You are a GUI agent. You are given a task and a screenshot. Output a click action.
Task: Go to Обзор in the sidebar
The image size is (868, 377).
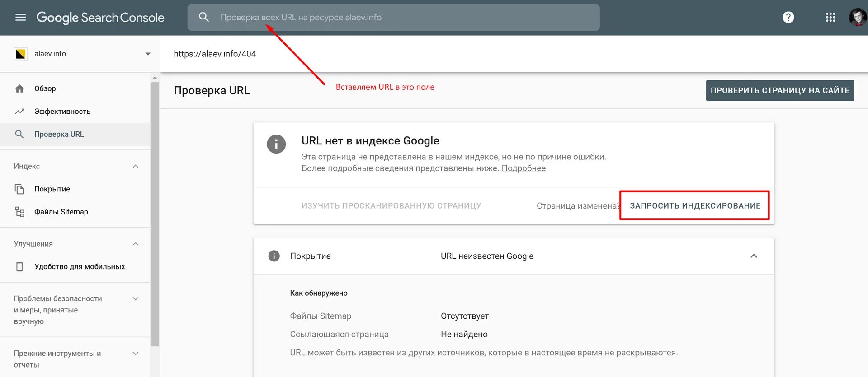pyautogui.click(x=75, y=88)
